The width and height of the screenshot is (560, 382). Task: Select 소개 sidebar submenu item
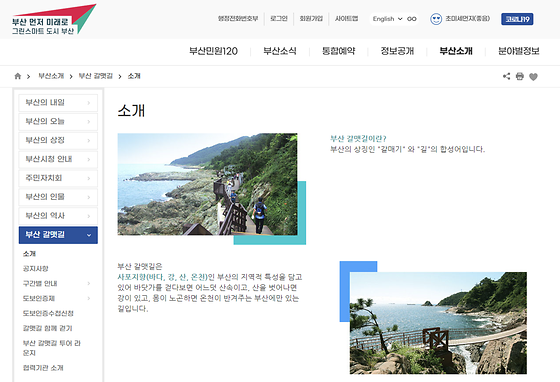(x=29, y=254)
